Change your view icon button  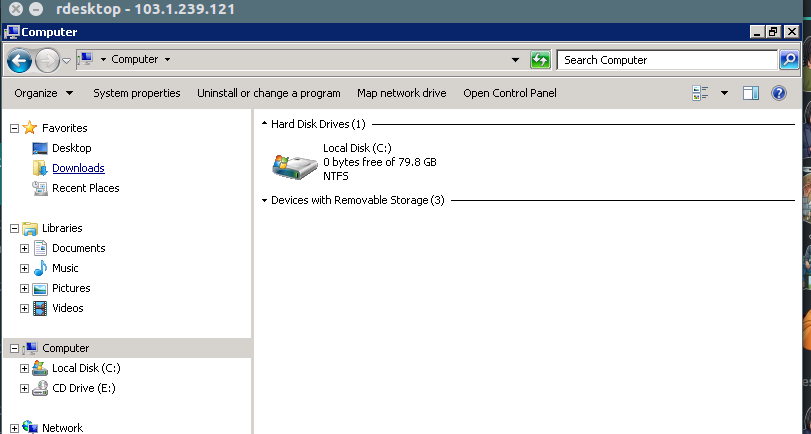pos(700,93)
